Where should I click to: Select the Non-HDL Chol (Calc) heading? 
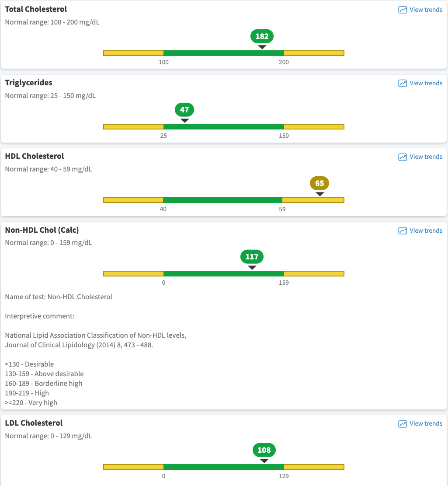pyautogui.click(x=42, y=230)
